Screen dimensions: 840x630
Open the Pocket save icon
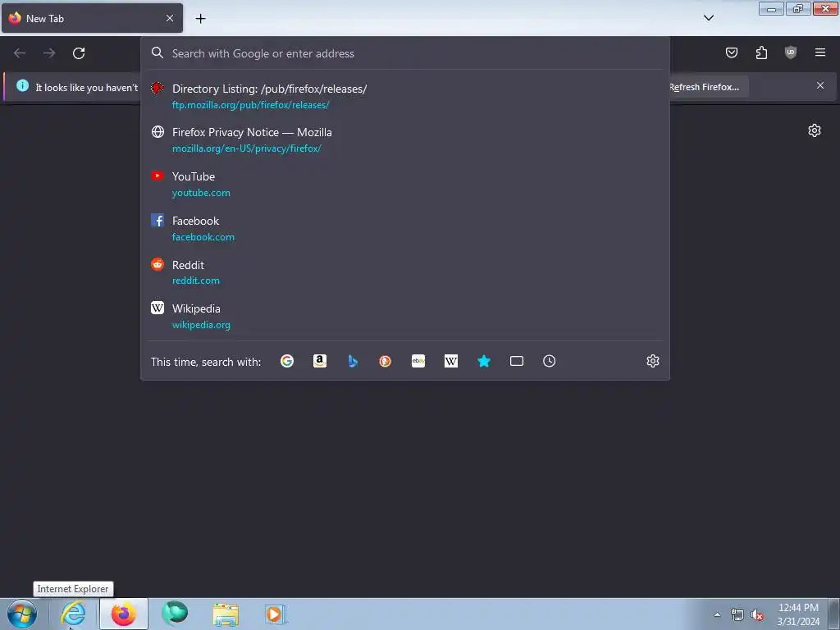coord(731,52)
